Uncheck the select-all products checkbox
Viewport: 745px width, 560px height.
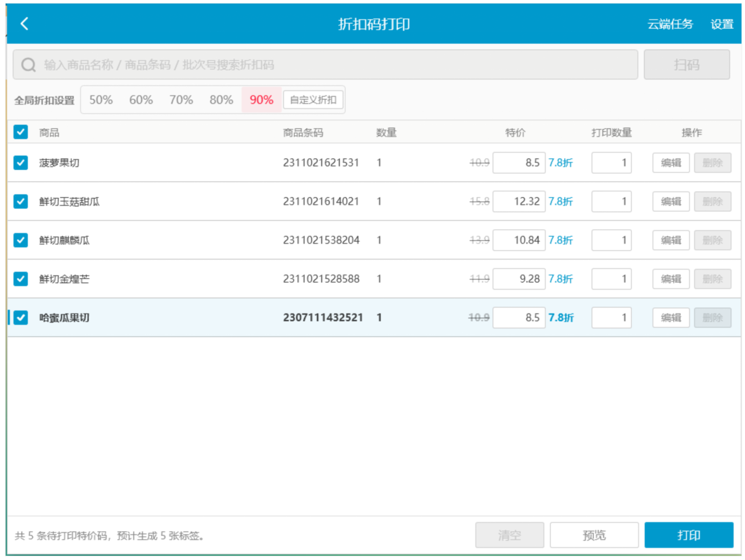coord(21,132)
